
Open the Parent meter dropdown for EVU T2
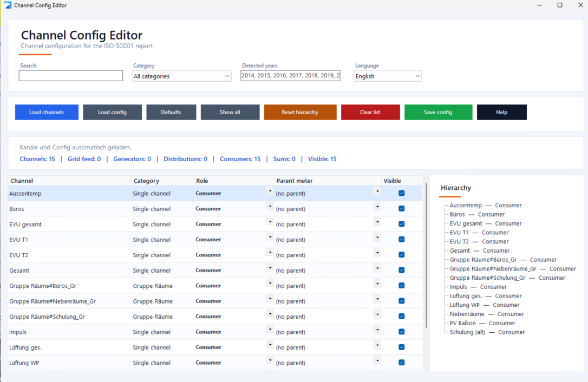(x=377, y=253)
